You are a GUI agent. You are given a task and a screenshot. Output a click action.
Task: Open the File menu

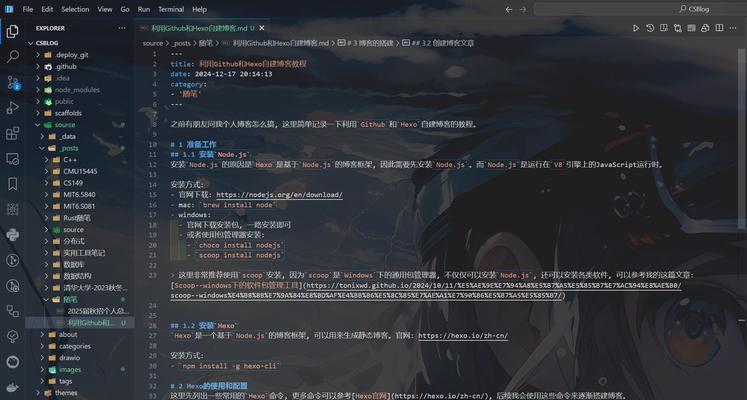click(28, 9)
